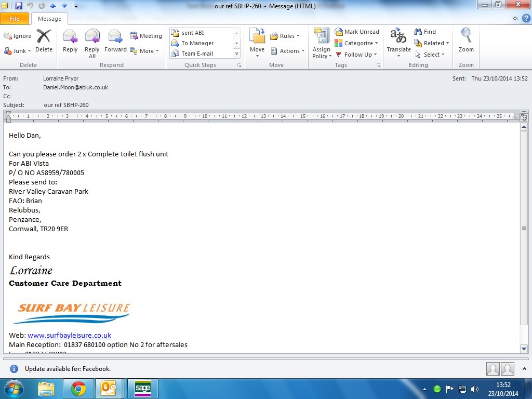The image size is (532, 399).
Task: Go to the next item with down arrow
Action: point(64,6)
